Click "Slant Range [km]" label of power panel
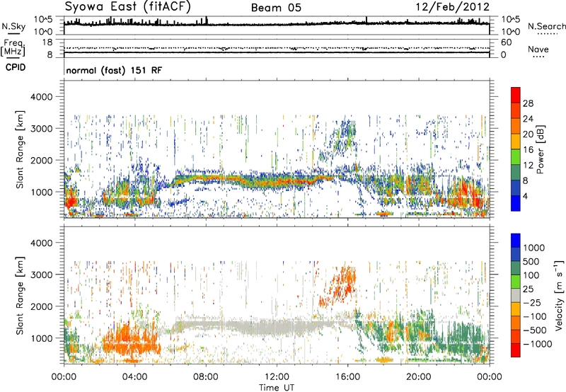 pos(20,149)
